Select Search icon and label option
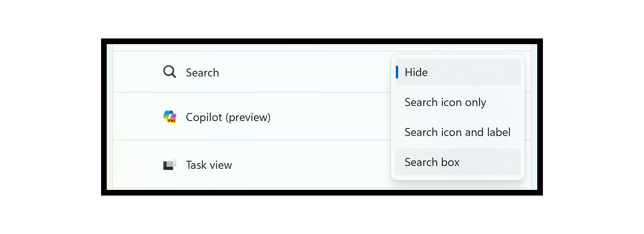 point(457,132)
